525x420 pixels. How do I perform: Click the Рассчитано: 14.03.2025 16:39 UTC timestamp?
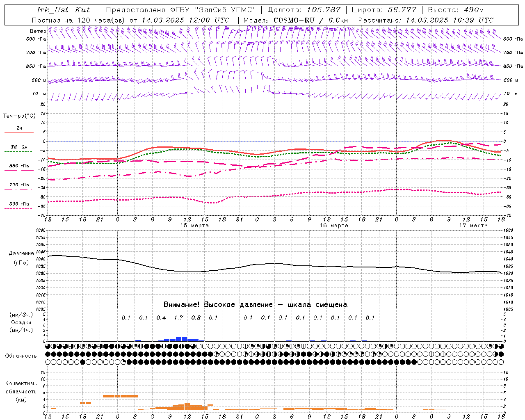click(426, 20)
